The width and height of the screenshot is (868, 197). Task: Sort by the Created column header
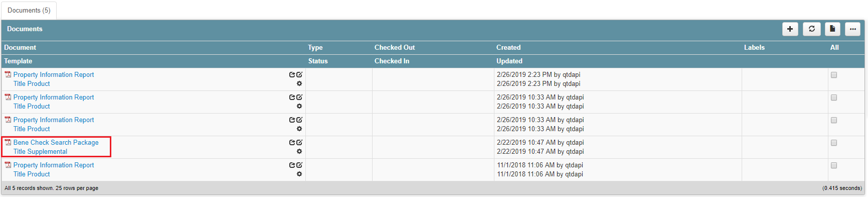[x=508, y=47]
